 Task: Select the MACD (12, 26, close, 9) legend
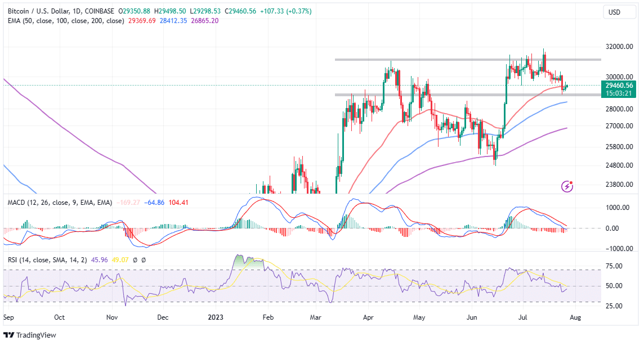59,203
